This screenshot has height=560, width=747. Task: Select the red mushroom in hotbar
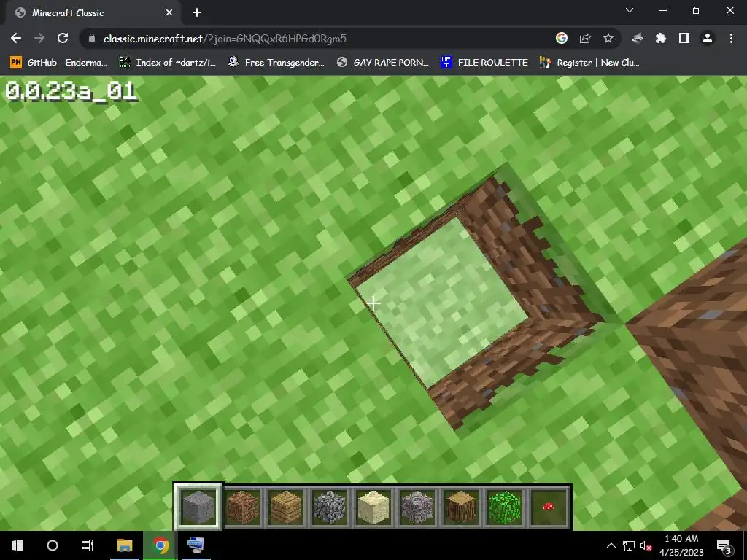point(549,507)
